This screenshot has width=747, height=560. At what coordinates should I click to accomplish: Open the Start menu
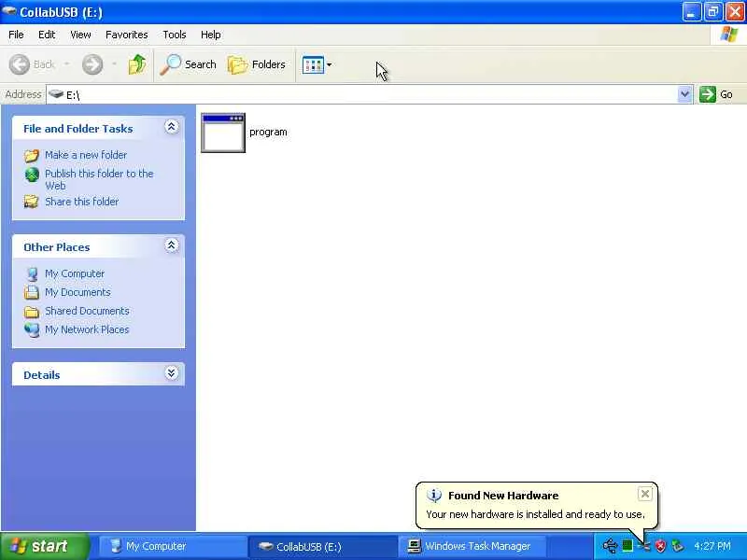[44, 546]
